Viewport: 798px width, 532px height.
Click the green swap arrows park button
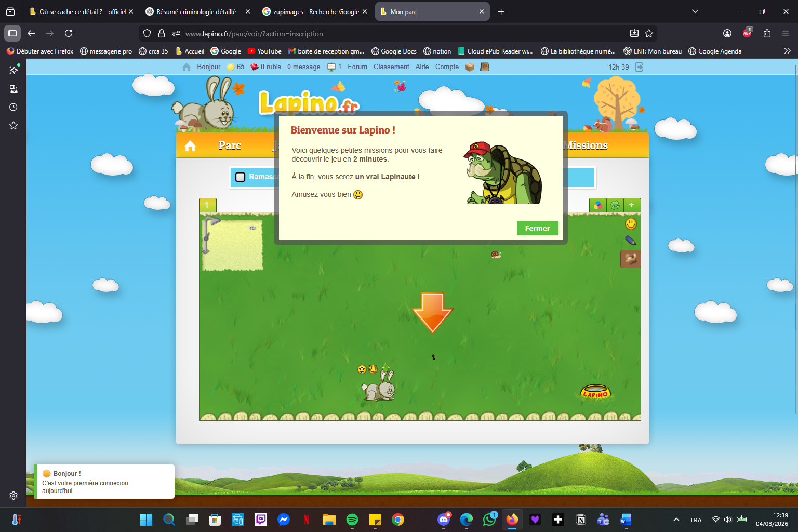pyautogui.click(x=615, y=205)
